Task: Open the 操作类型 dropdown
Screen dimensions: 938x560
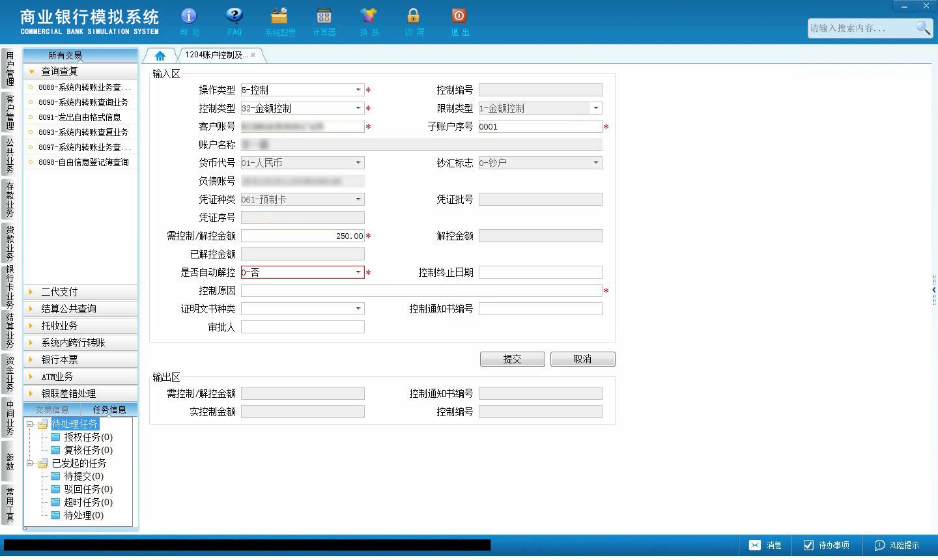Action: click(x=358, y=90)
